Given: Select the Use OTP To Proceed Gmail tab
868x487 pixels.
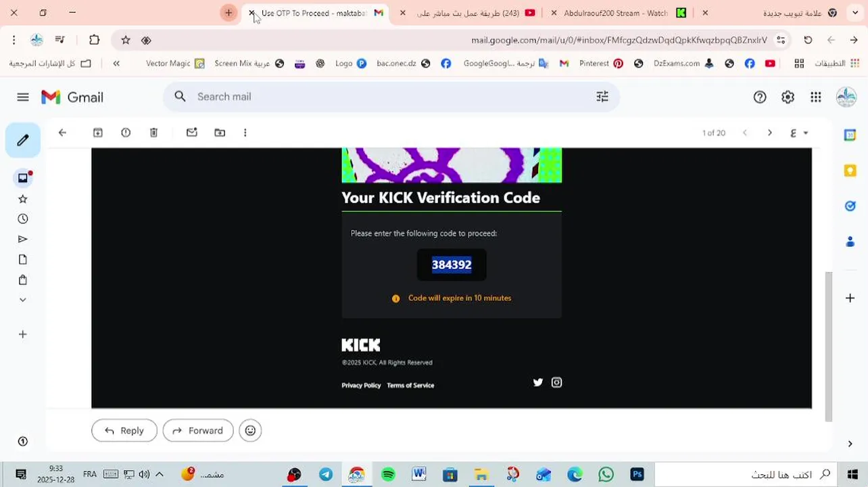Looking at the screenshot, I should tap(314, 13).
